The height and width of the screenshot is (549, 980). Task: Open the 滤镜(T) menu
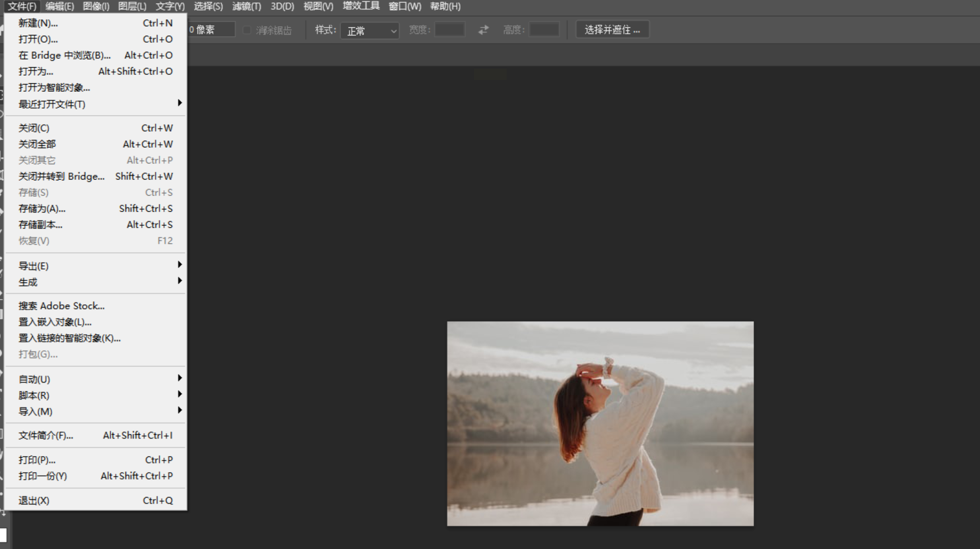[246, 6]
